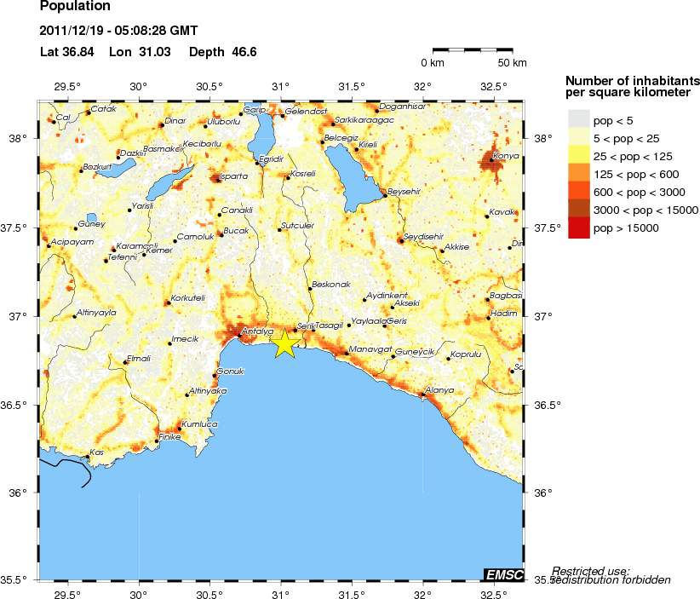This screenshot has height=599, width=700.
Task: Pick the dark red 'pop > 15000' swatch
Action: tap(578, 228)
